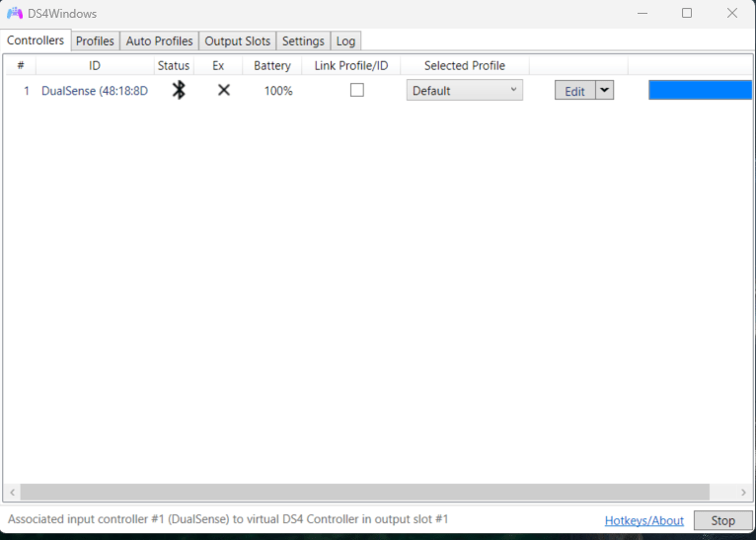This screenshot has height=540, width=756.
Task: Click the # column header
Action: point(21,65)
